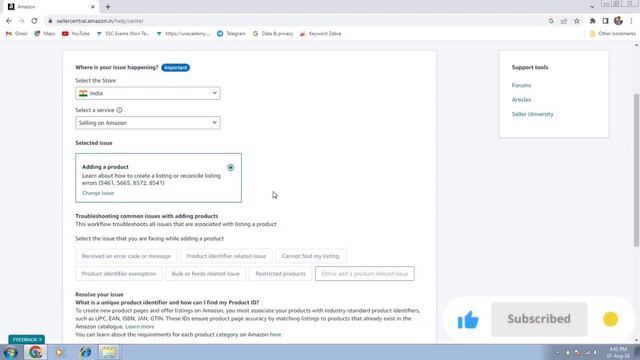Image resolution: width=640 pixels, height=360 pixels.
Task: Click the Important badge
Action: pyautogui.click(x=176, y=67)
